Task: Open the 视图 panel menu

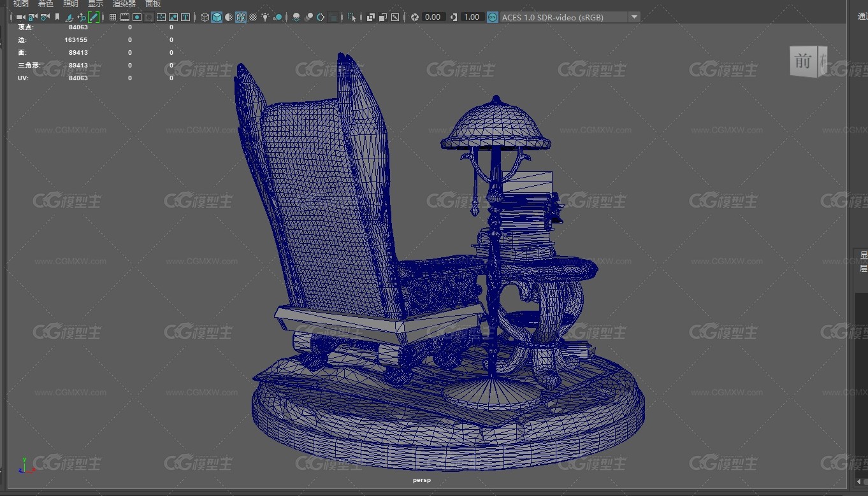Action: (21, 4)
